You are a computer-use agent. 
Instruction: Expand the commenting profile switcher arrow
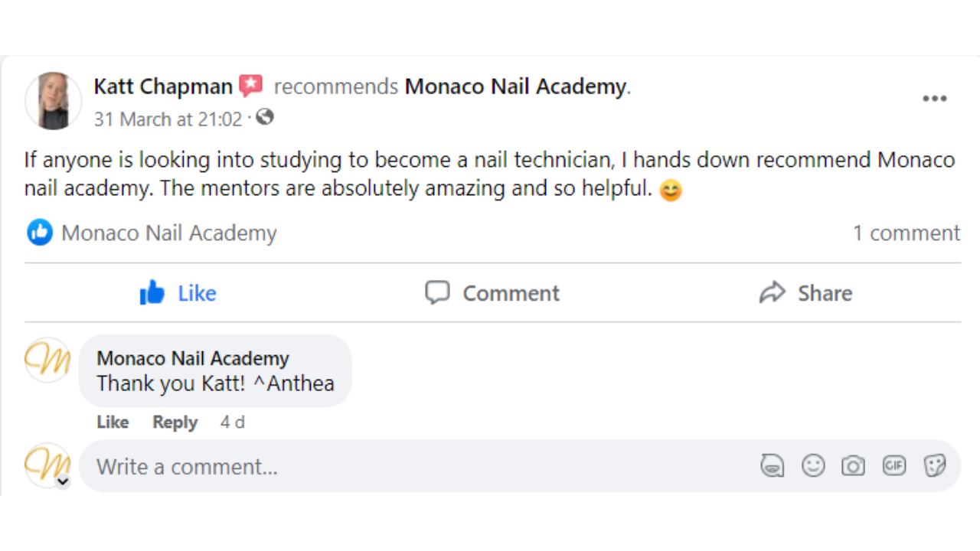coord(63,482)
